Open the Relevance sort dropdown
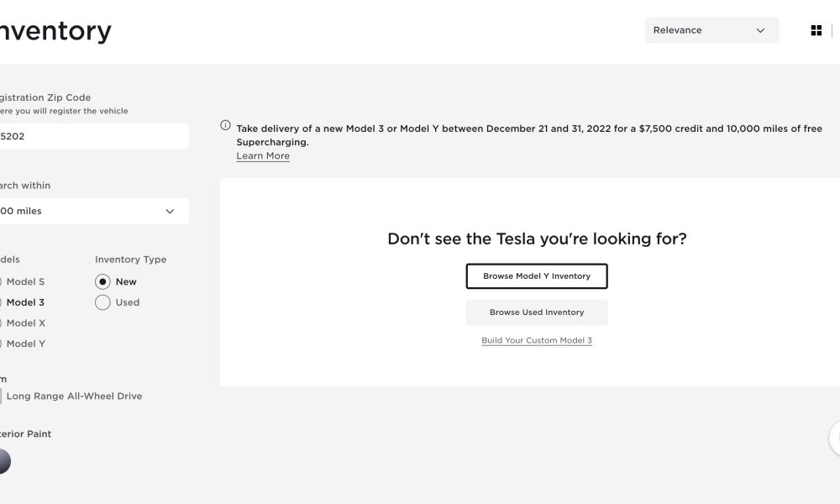This screenshot has height=504, width=840. (711, 30)
